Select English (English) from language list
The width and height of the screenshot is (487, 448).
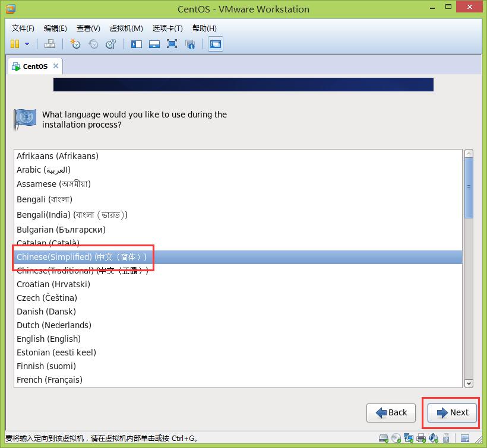[x=49, y=339]
